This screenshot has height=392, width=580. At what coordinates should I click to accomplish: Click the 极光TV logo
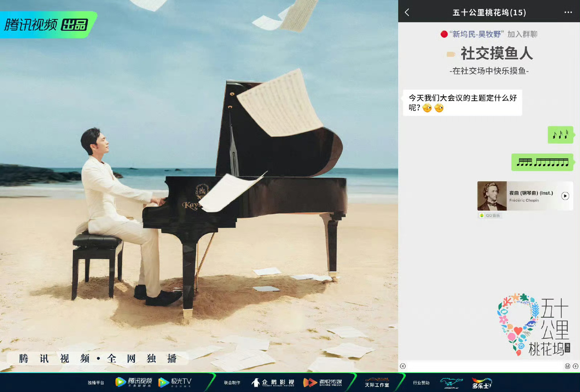pyautogui.click(x=175, y=382)
